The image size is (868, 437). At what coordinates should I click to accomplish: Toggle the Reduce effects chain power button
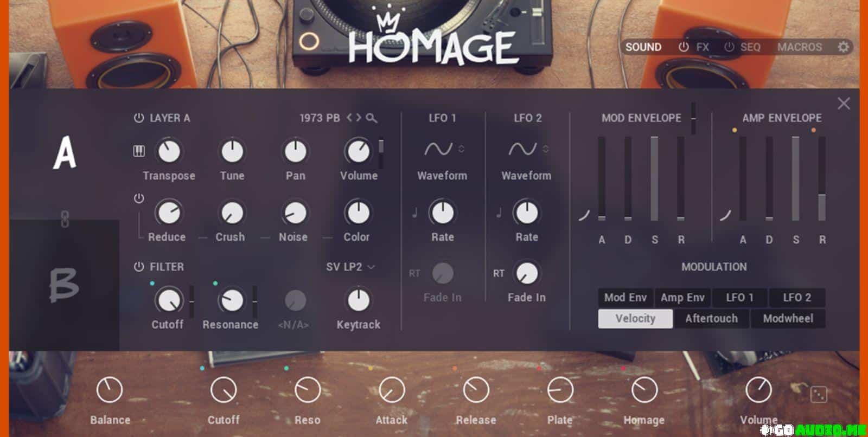[139, 198]
